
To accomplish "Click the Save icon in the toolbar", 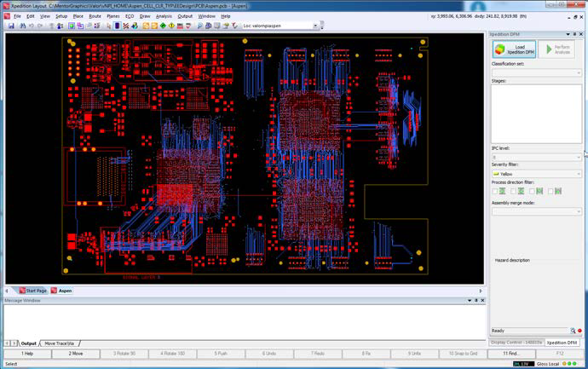I will click(11, 26).
